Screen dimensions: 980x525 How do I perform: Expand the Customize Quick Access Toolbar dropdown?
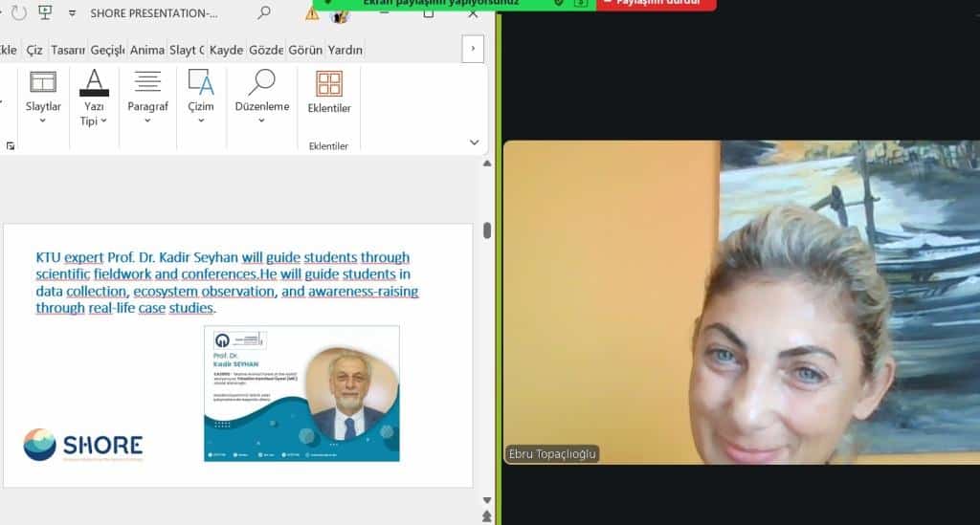(x=72, y=13)
